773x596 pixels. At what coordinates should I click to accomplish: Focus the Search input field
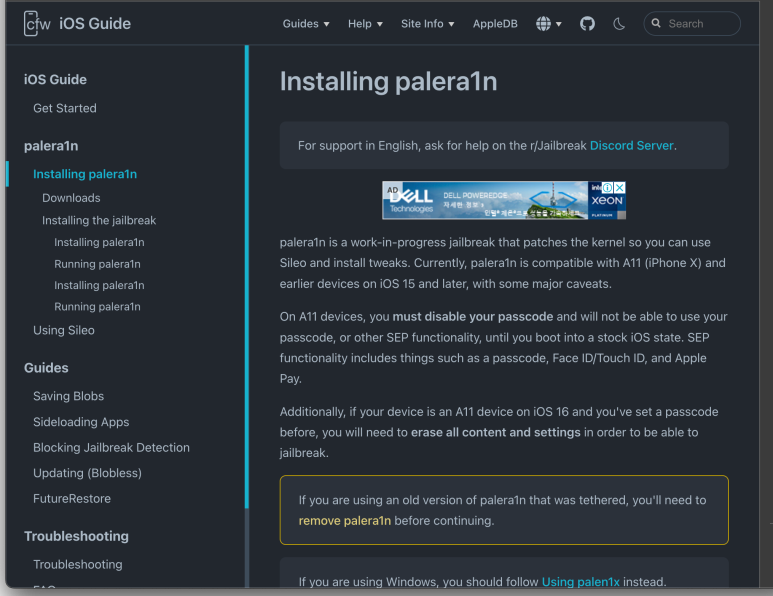click(x=692, y=24)
